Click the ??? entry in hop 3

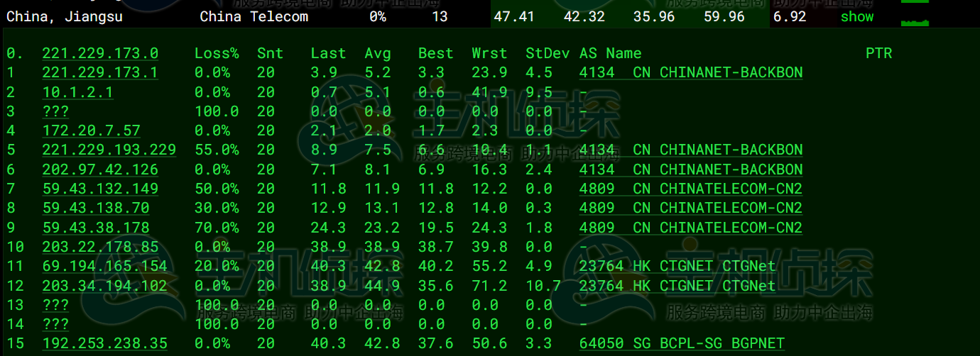55,111
